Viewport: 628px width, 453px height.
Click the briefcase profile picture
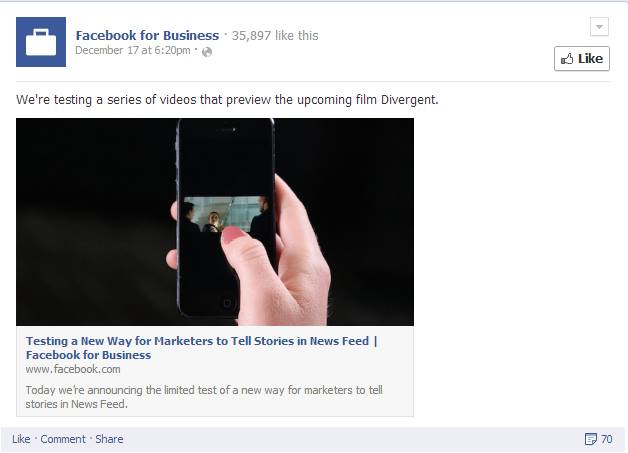coord(41,42)
